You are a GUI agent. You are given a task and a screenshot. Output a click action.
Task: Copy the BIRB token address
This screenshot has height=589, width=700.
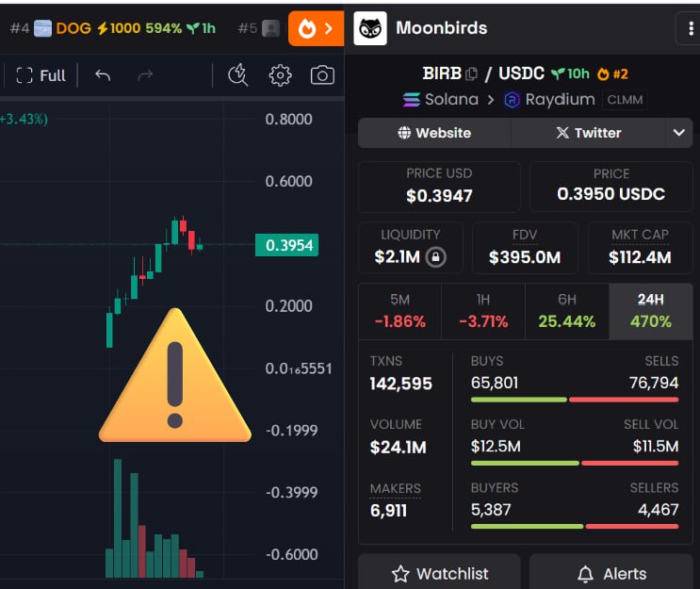point(471,74)
